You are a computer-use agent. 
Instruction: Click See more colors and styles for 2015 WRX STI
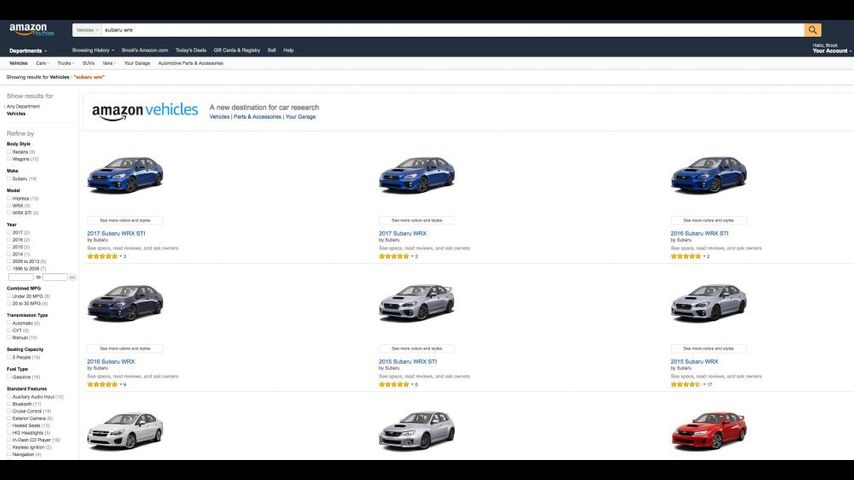[x=416, y=348]
